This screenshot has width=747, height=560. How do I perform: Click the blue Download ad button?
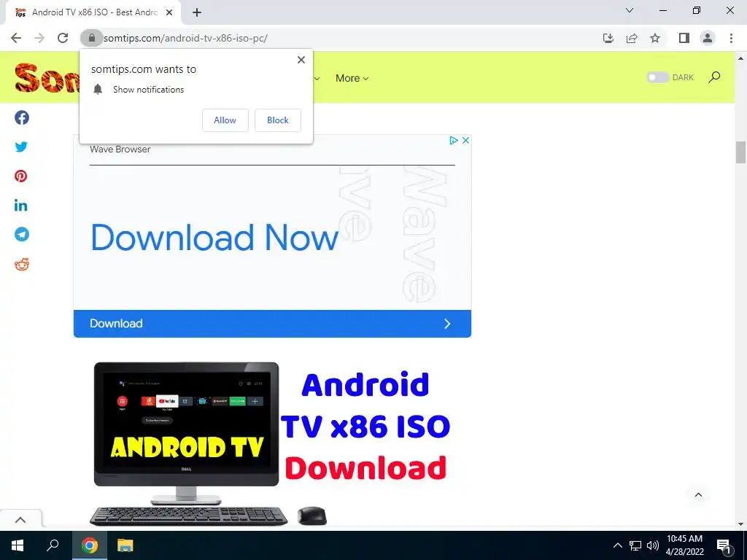272,324
